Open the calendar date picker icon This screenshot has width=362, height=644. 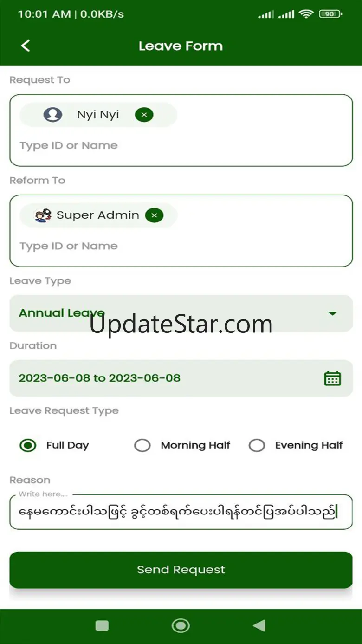coord(332,378)
